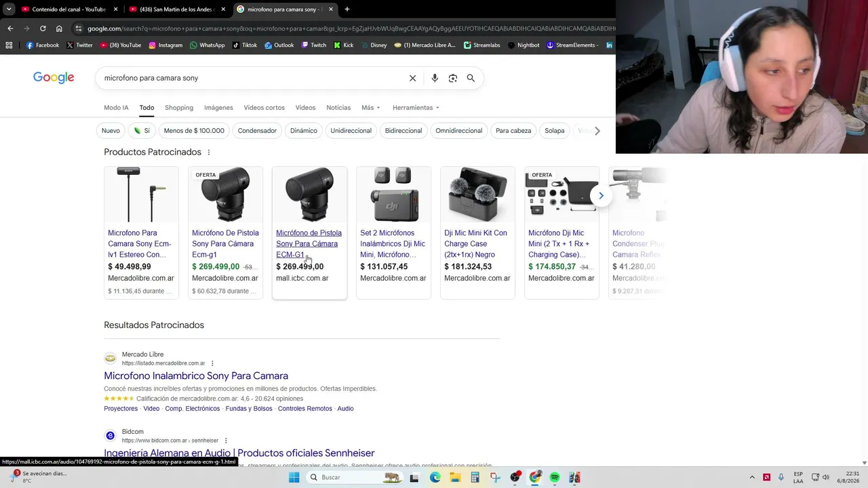868x488 pixels.
Task: Open the Disney bookmark
Action: coord(374,45)
